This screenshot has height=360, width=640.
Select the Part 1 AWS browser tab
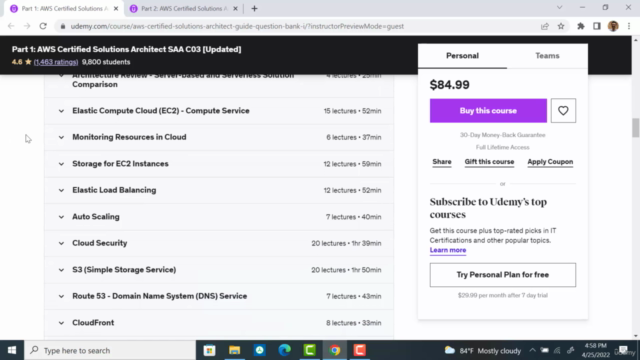64,9
